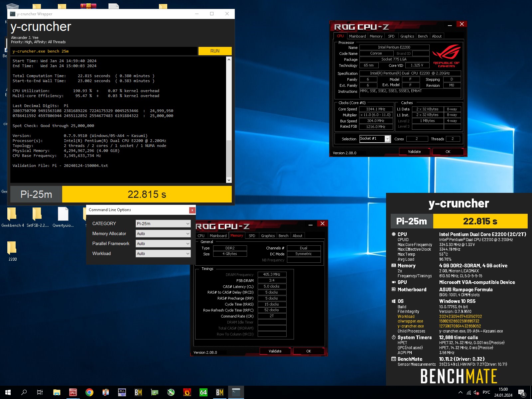The height and width of the screenshot is (399, 532).
Task: Open taskbar Search magnifier
Action: click(24, 392)
